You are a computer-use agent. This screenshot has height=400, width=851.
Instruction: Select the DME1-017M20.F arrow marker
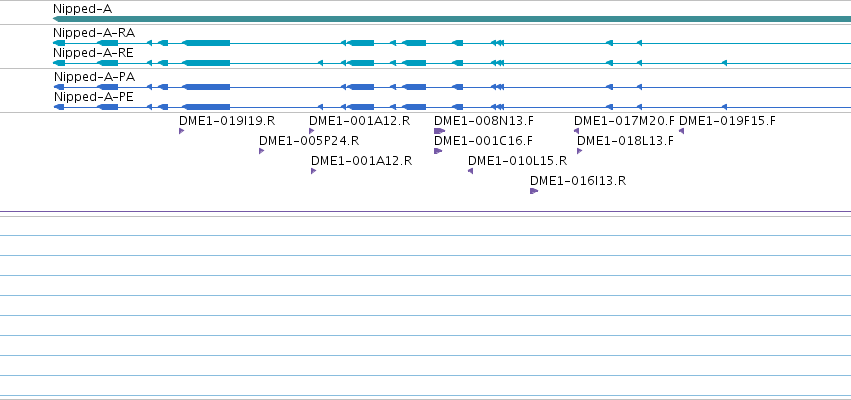pyautogui.click(x=576, y=131)
